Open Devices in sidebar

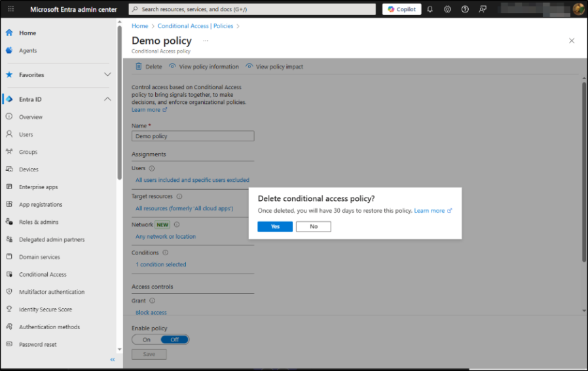pos(29,169)
